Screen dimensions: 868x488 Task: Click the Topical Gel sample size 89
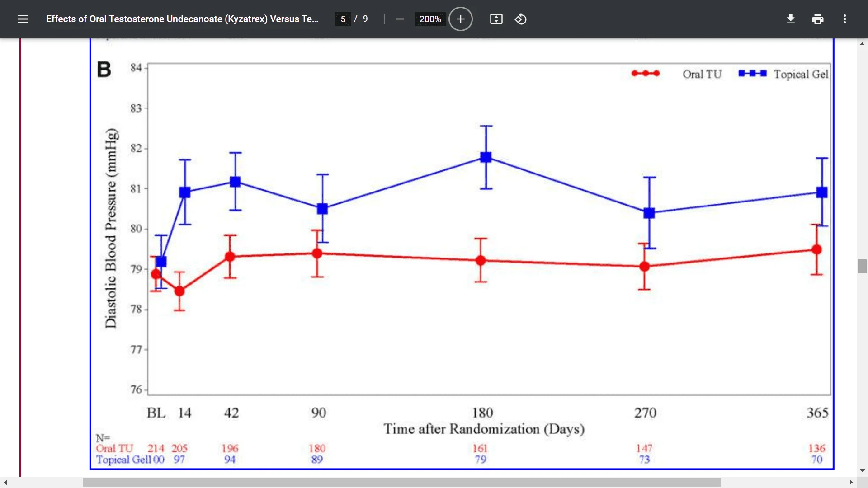click(317, 460)
